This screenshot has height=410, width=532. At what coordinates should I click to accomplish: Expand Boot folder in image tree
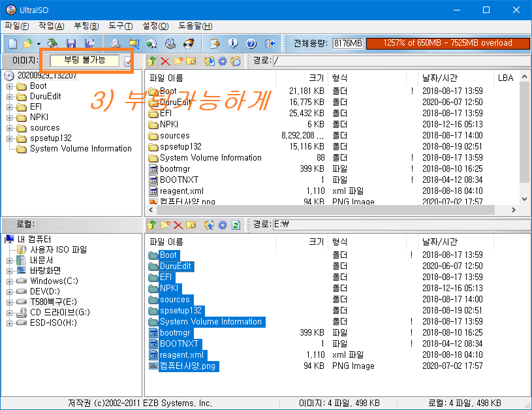click(10, 87)
